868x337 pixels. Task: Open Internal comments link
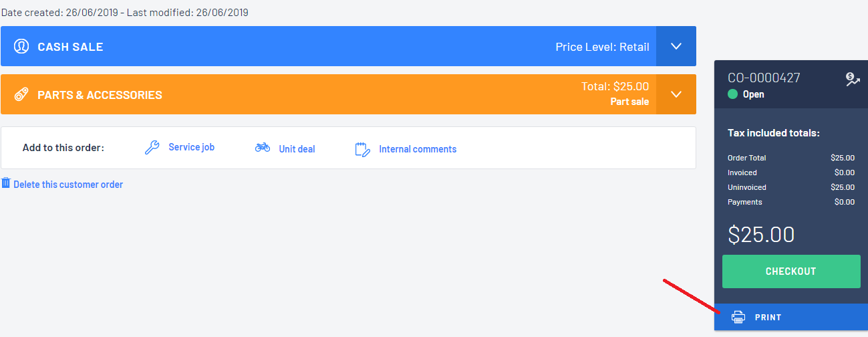coord(418,149)
